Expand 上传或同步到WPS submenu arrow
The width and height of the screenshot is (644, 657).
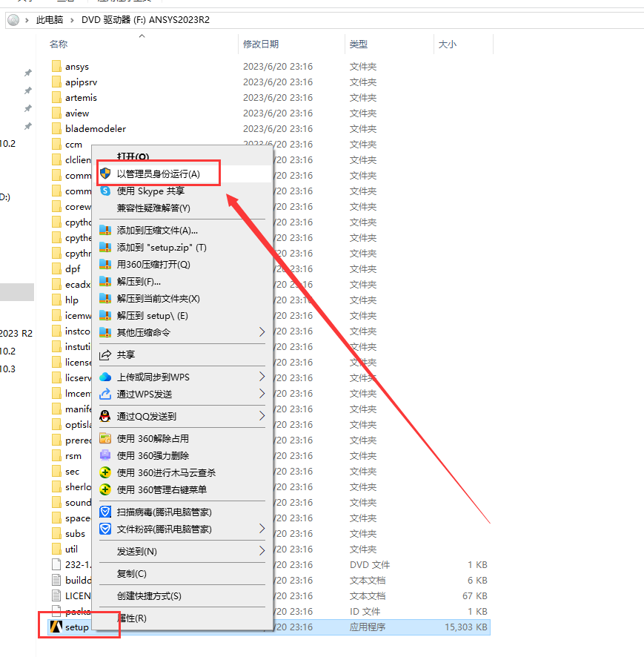262,377
